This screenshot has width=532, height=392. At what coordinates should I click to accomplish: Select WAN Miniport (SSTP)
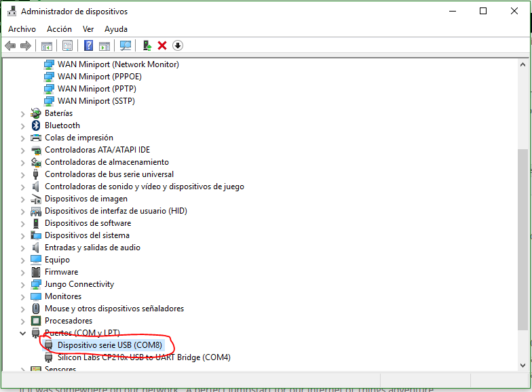point(96,101)
